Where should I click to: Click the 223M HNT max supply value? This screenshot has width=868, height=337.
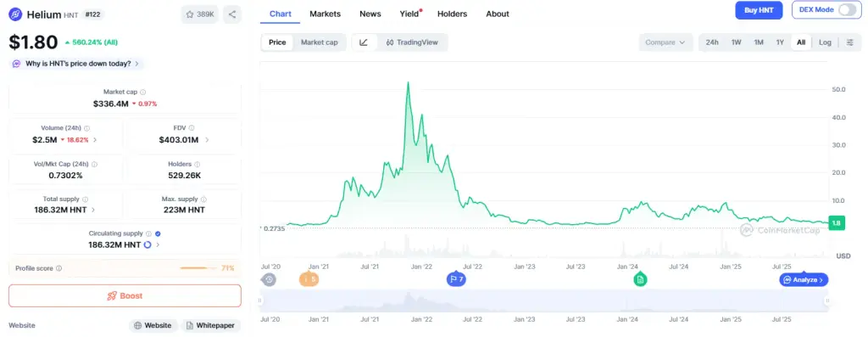pyautogui.click(x=184, y=210)
